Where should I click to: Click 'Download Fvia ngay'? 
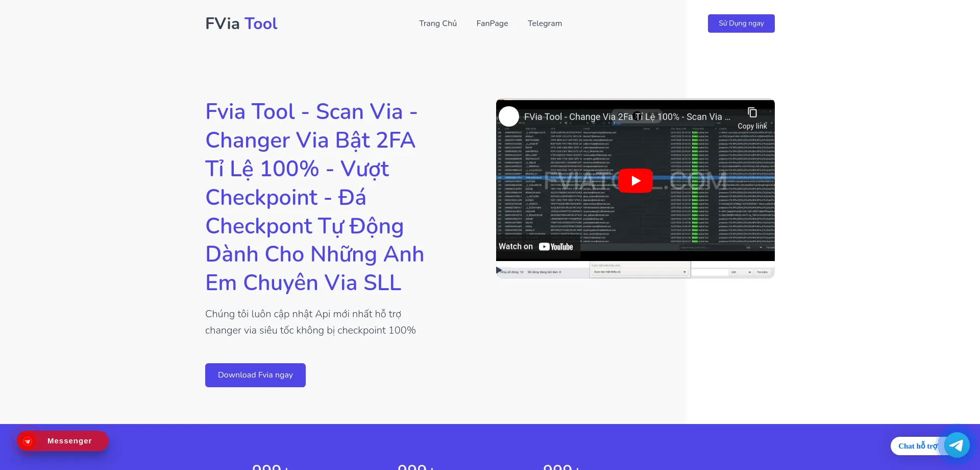click(255, 374)
